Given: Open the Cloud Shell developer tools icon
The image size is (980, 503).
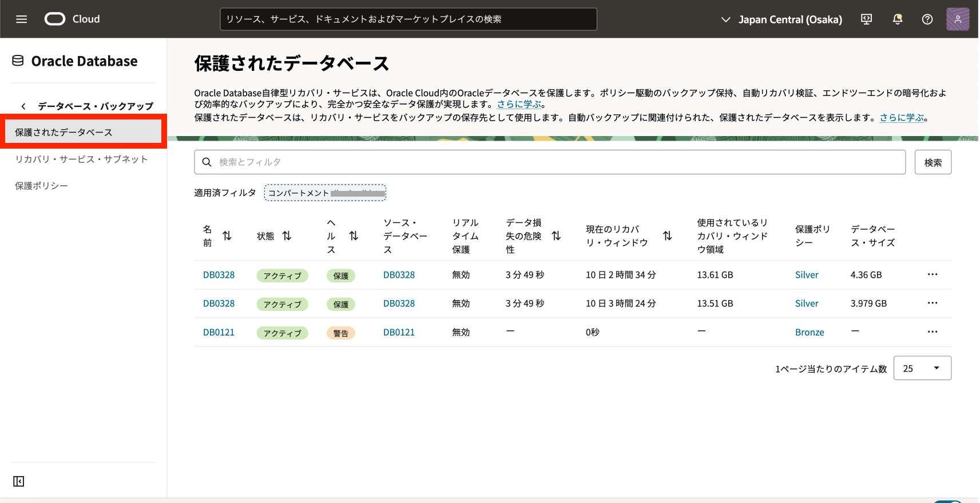Looking at the screenshot, I should 866,19.
